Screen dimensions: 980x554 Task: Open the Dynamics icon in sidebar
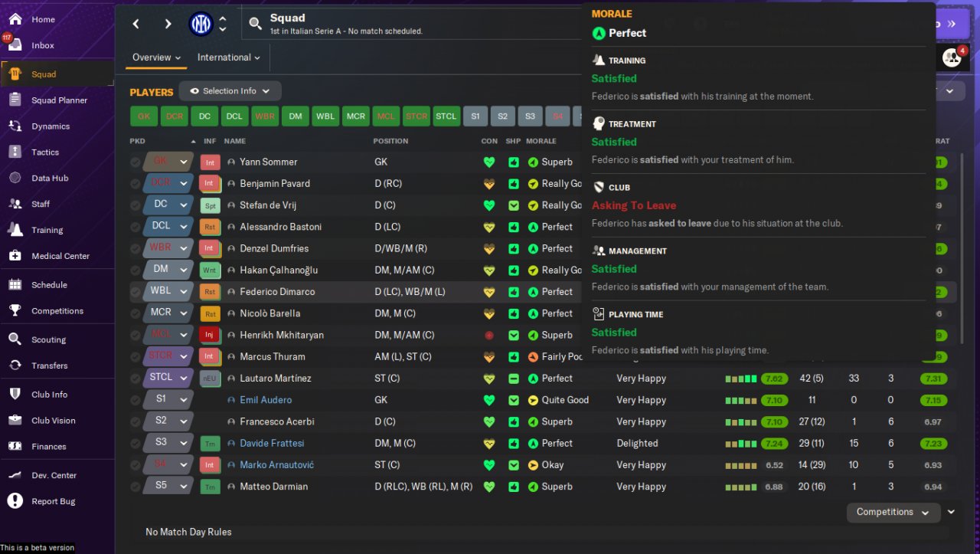[15, 126]
